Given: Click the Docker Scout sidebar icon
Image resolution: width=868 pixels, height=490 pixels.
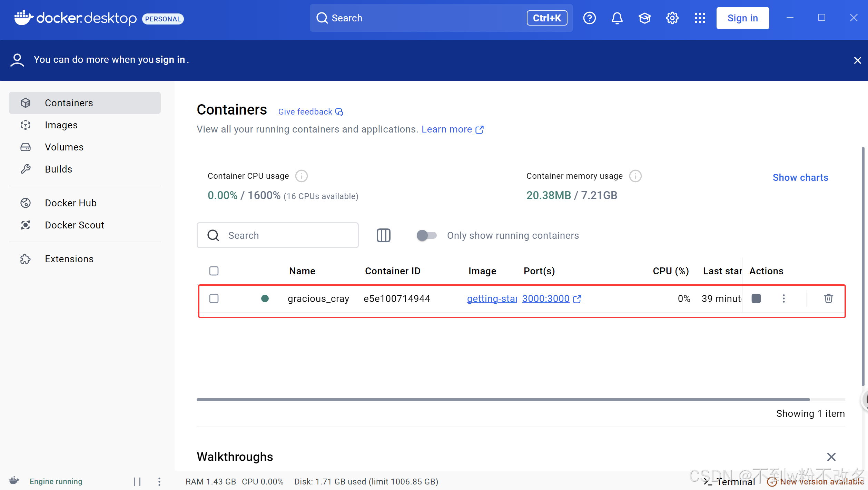Looking at the screenshot, I should (x=26, y=225).
